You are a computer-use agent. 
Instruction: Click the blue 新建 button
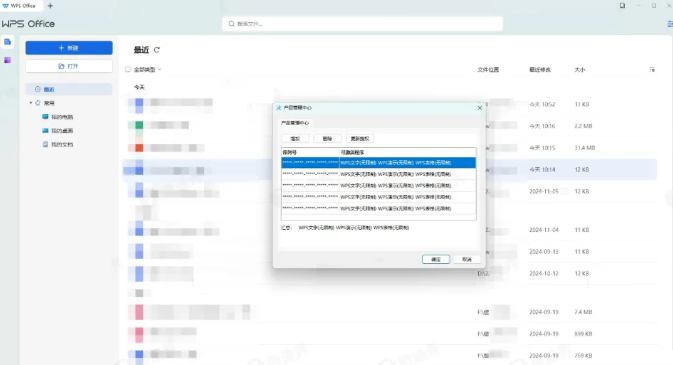pos(69,48)
